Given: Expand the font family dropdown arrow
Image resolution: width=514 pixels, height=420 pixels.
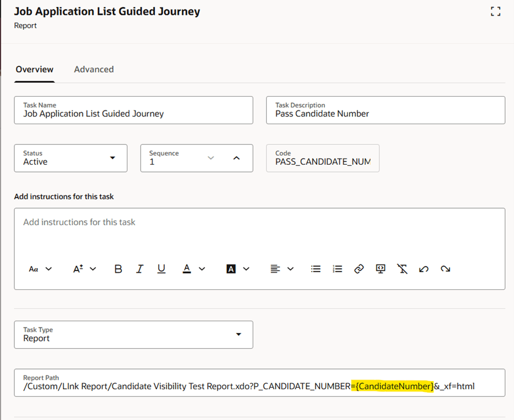Looking at the screenshot, I should point(48,269).
